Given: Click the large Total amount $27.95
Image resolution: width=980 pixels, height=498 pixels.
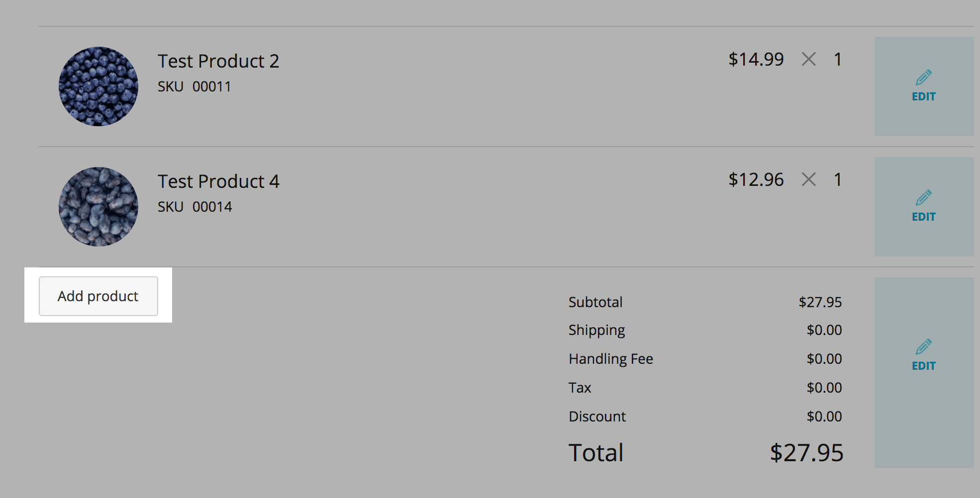Looking at the screenshot, I should (806, 453).
